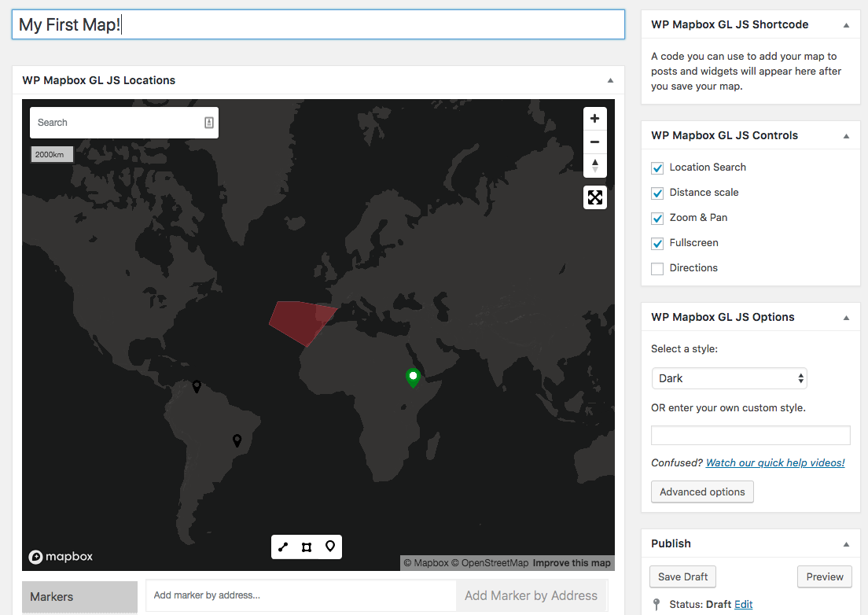The width and height of the screenshot is (868, 615).
Task: Click the Mapbox logo in the map corner
Action: 61,557
